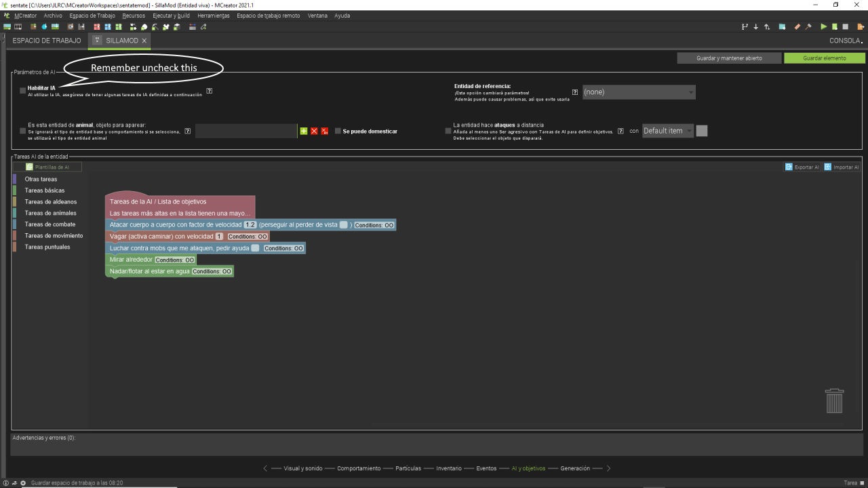Click the pickaxe with plus toolbar icon
The height and width of the screenshot is (488, 868).
[x=155, y=27]
